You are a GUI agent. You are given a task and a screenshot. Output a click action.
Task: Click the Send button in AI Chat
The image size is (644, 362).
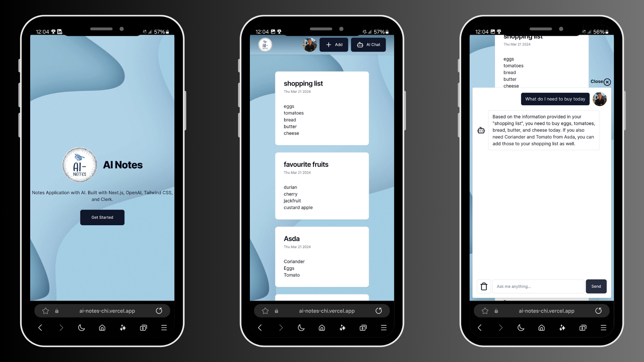[596, 286]
